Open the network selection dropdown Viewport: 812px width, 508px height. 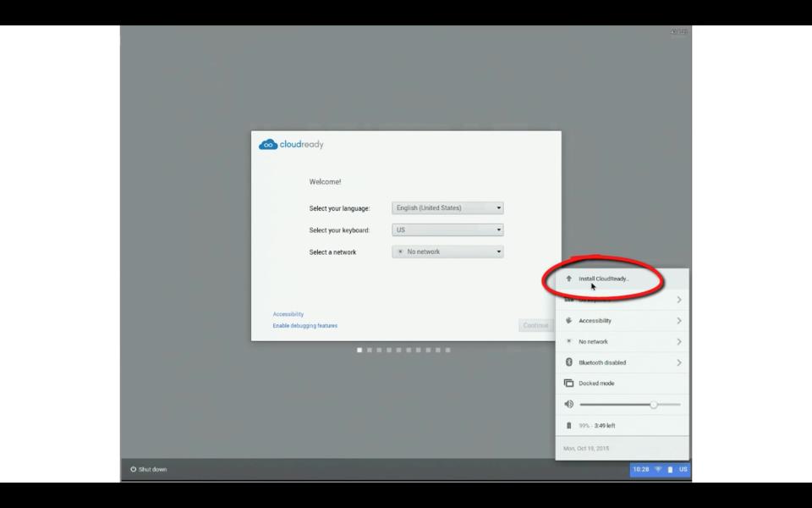[x=447, y=251]
